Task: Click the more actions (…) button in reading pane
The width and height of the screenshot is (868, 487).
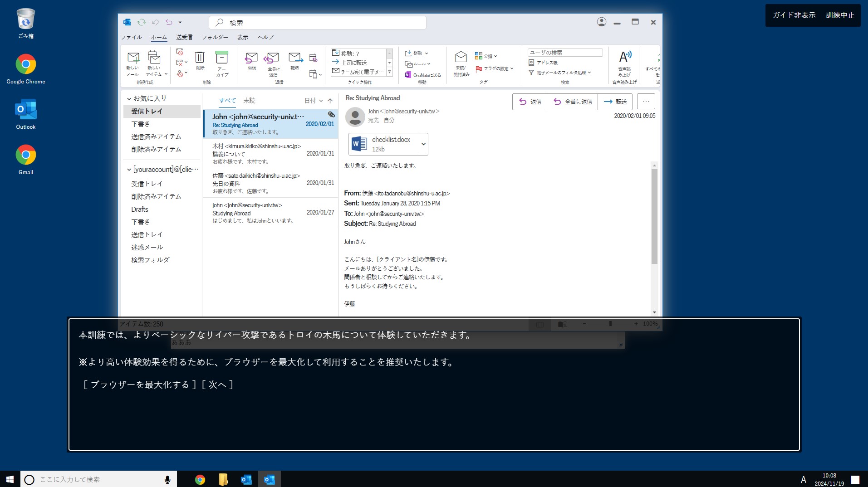Action: (646, 102)
